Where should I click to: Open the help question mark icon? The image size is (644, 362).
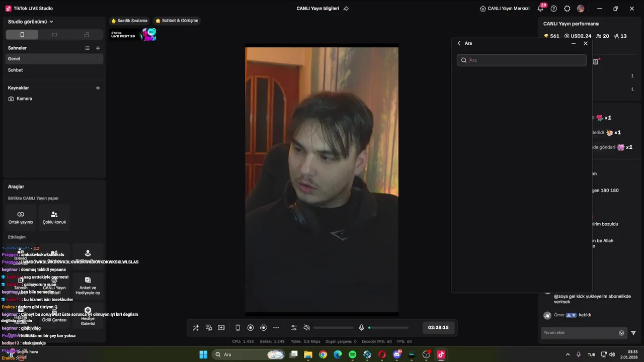click(554, 9)
